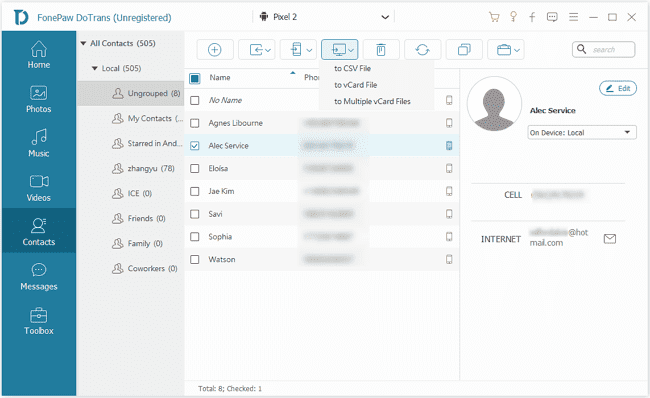Image resolution: width=650 pixels, height=398 pixels.
Task: Click the phone icon in Alec Service row
Action: (x=449, y=146)
